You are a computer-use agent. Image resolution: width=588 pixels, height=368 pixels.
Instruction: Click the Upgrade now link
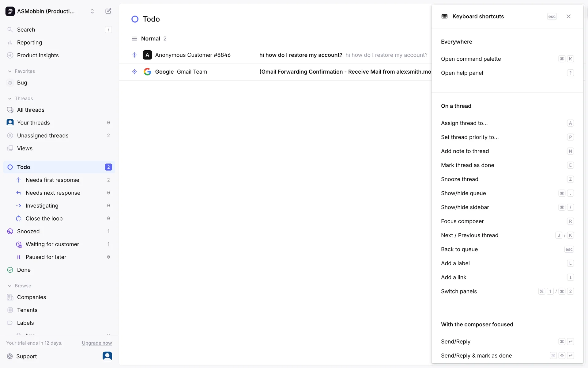tap(97, 343)
